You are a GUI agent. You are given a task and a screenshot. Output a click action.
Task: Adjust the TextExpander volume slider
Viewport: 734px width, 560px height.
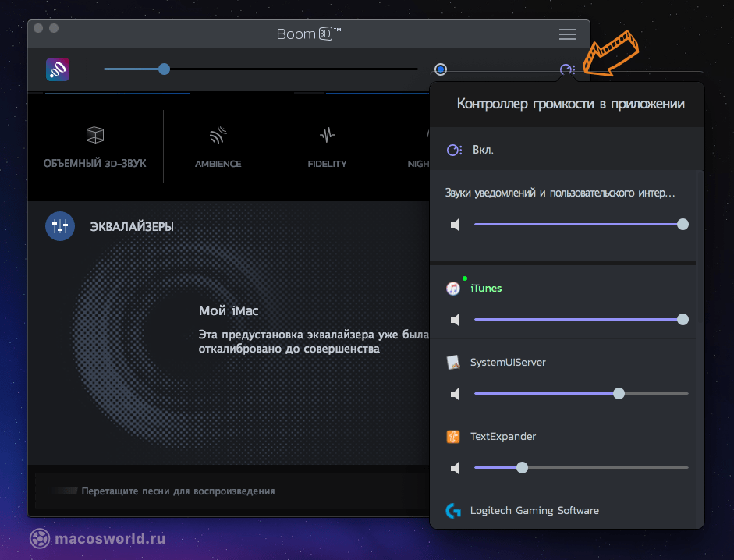(x=581, y=467)
